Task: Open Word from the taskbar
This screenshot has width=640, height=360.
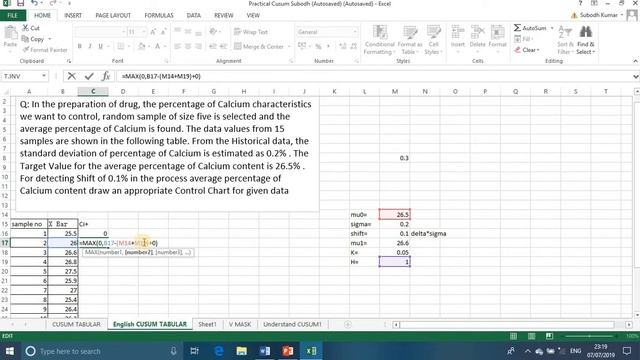Action: point(264,351)
